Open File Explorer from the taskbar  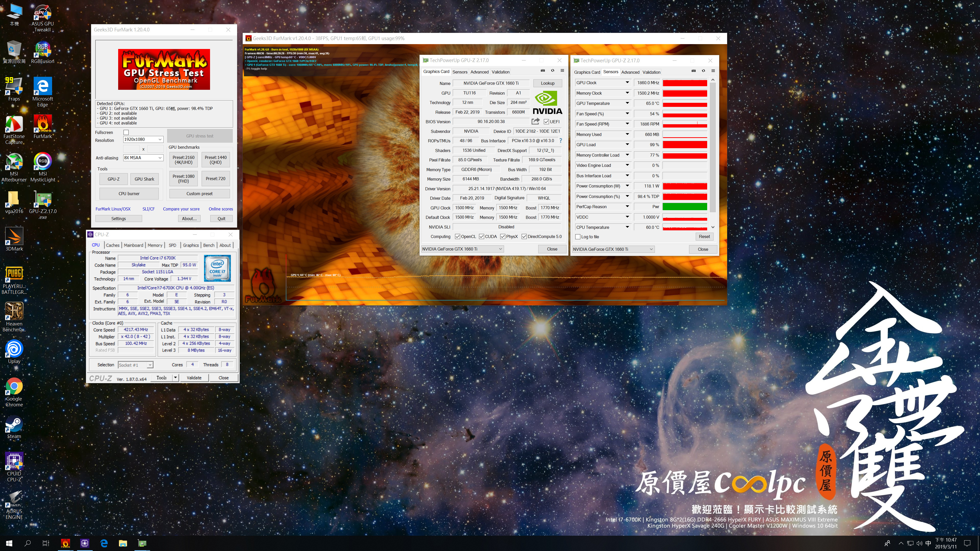(x=122, y=543)
